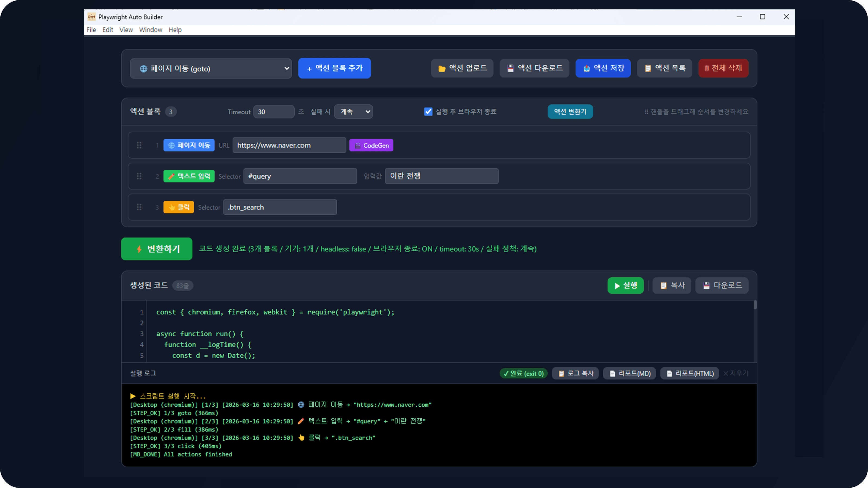Click the 액션 블록 추가 button
The height and width of the screenshot is (488, 868).
pos(334,68)
